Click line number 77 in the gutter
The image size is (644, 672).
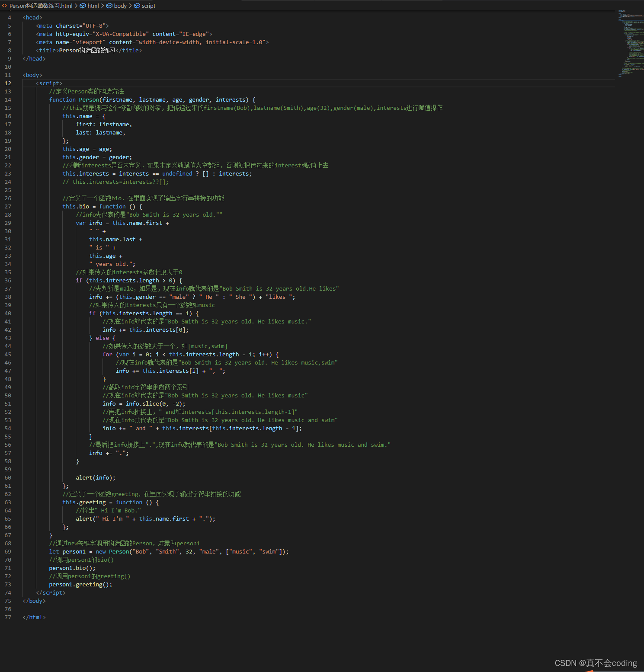point(8,617)
